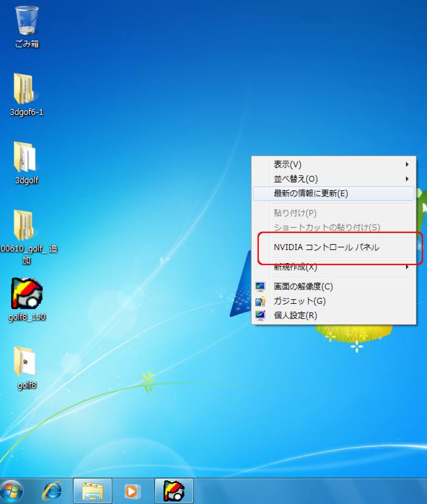Click the ガジェット menu icon

(x=260, y=301)
